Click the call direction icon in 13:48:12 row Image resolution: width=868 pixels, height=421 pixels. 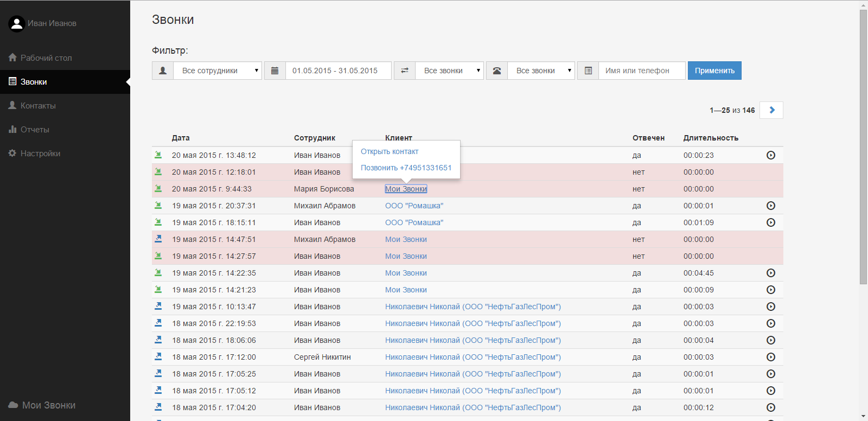pos(158,155)
